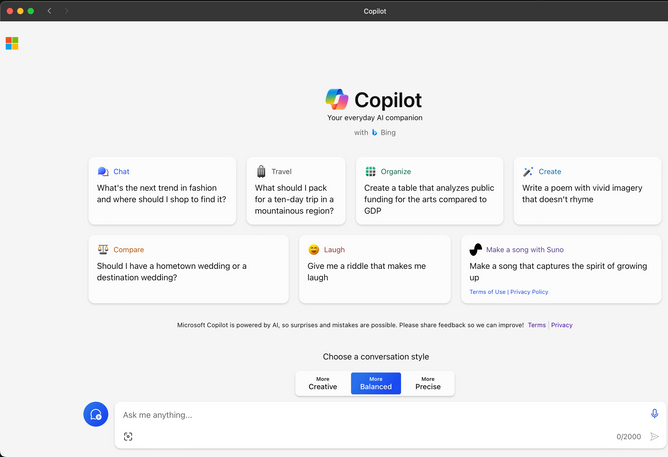Click the Travel luggage icon

[x=261, y=171]
